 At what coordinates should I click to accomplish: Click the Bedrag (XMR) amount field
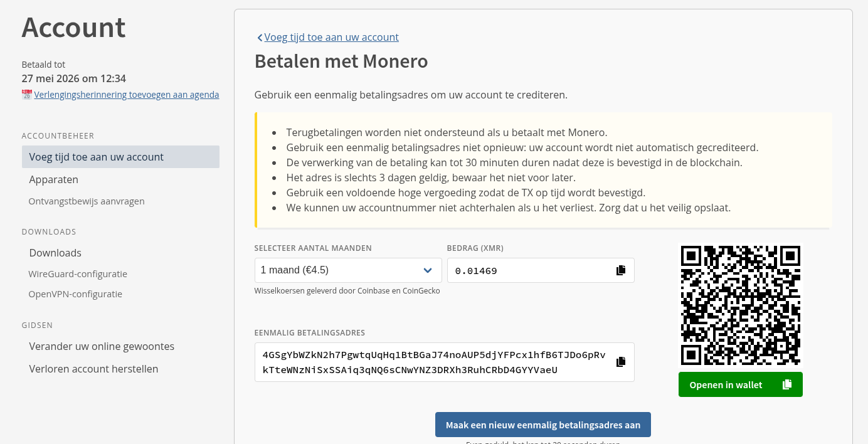530,270
